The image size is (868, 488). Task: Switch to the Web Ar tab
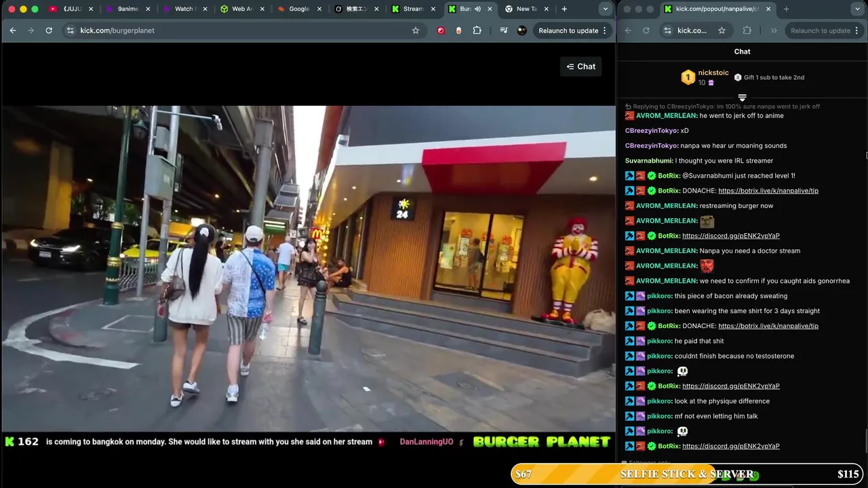[x=241, y=9]
